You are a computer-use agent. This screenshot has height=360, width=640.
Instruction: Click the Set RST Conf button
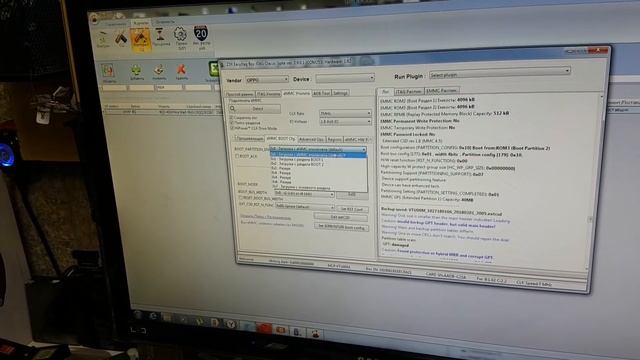pos(352,209)
